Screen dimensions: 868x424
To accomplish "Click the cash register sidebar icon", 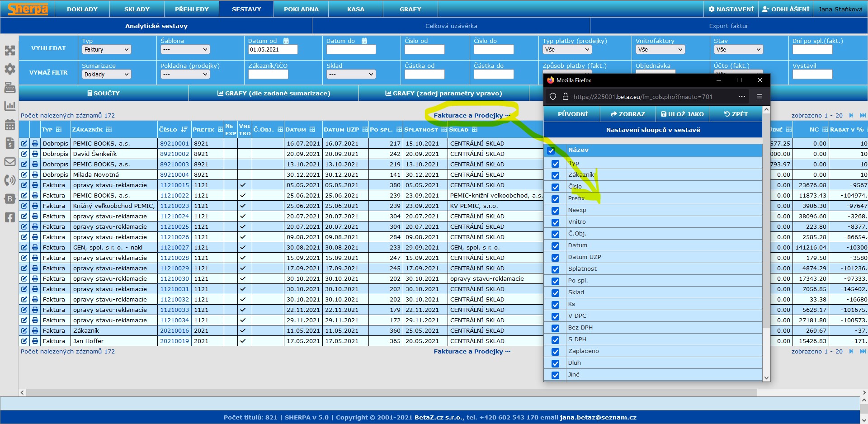I will click(x=9, y=88).
